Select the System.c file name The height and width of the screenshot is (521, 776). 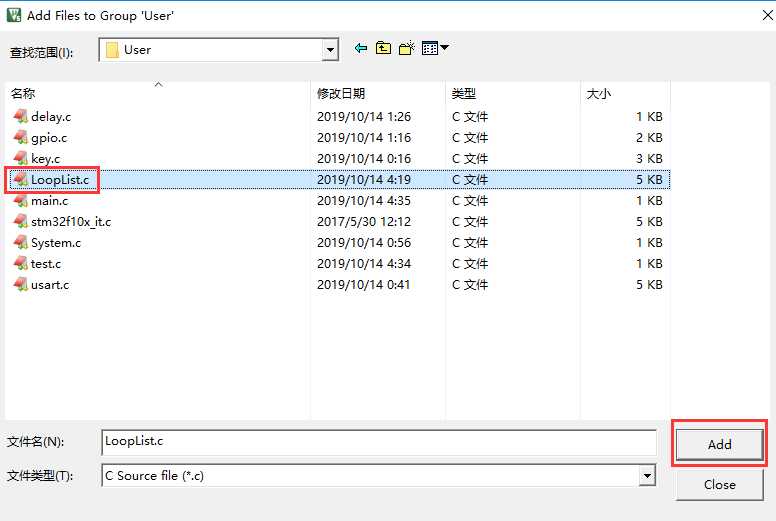tap(56, 243)
